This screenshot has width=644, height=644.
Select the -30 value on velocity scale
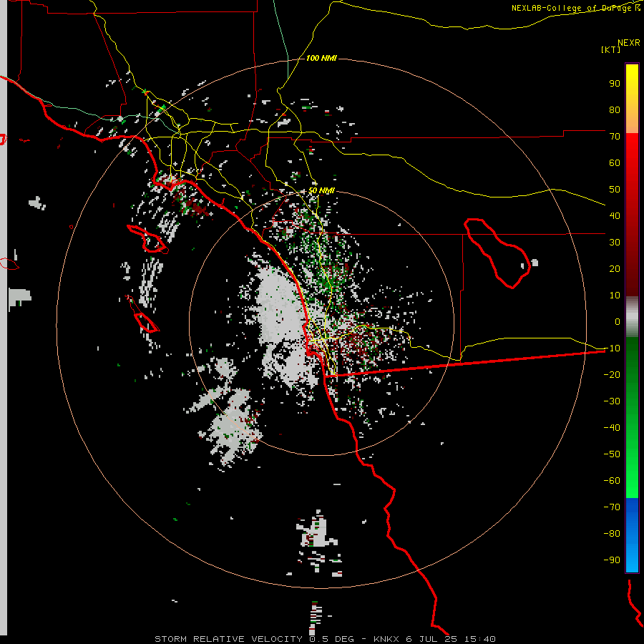[612, 401]
